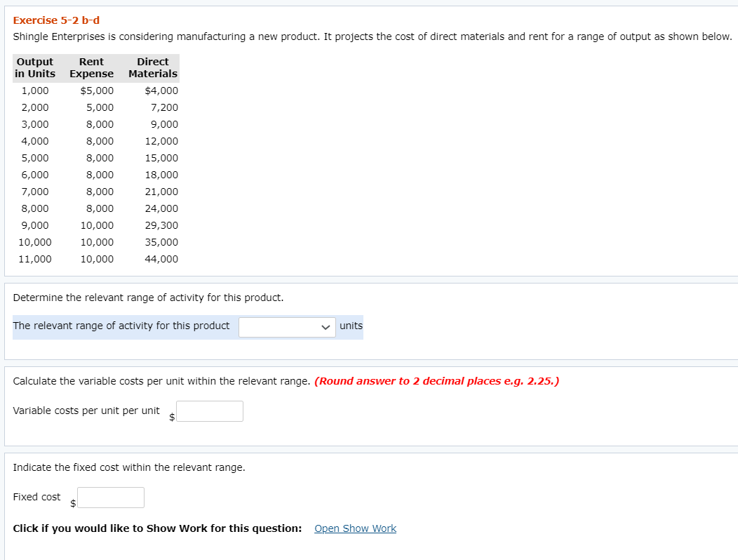This screenshot has height=560, width=738.
Task: Select the 44,000 direct materials value
Action: pyautogui.click(x=161, y=259)
